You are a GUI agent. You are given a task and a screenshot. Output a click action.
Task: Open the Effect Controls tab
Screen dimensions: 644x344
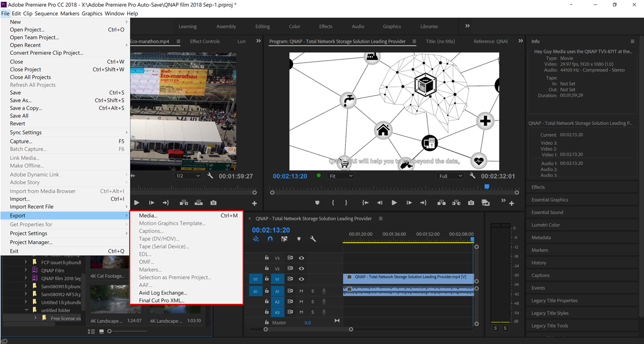coord(205,41)
